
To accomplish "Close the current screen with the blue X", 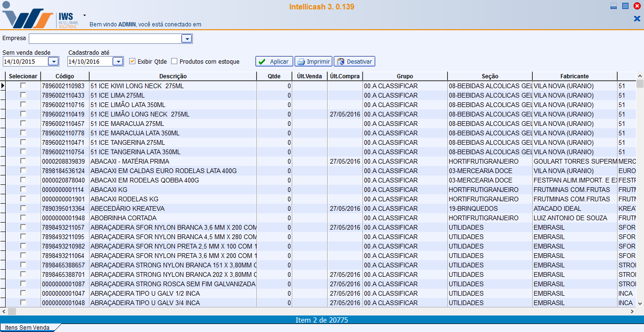I will click(x=637, y=19).
